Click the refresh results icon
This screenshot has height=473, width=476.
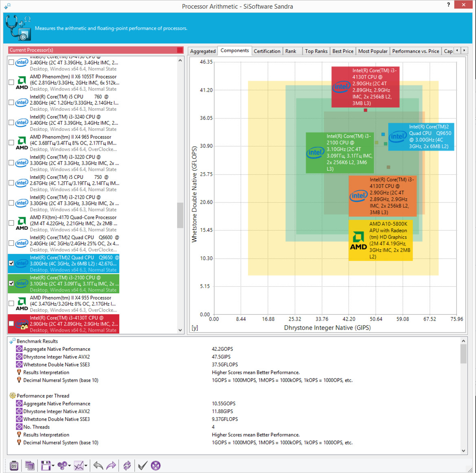127,465
